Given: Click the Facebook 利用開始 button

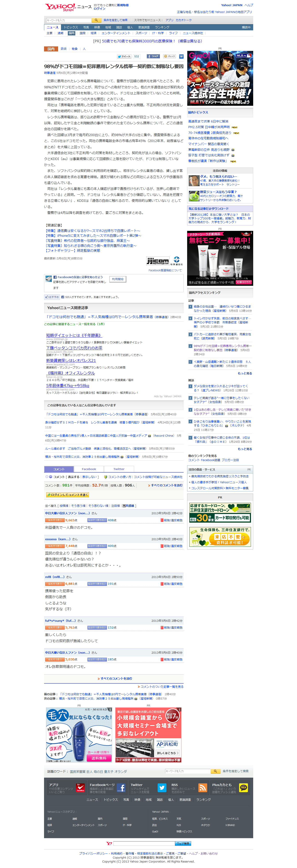Looking at the screenshot, I should [118, 279].
